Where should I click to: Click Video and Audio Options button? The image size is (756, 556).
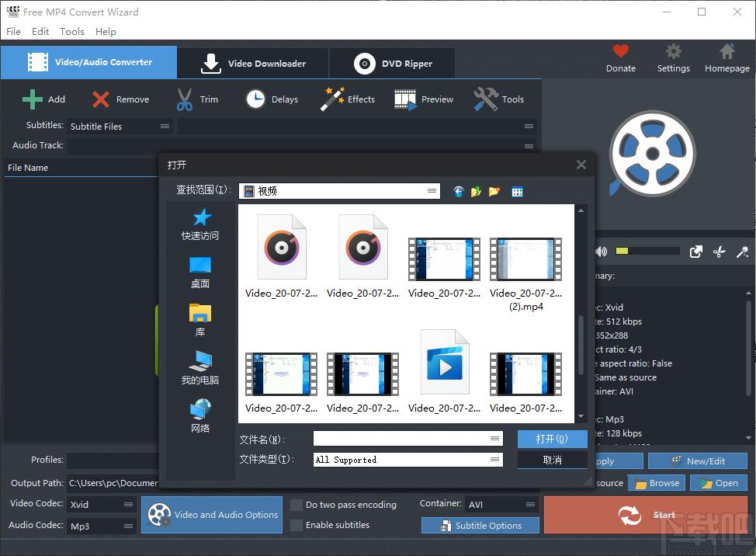(212, 515)
